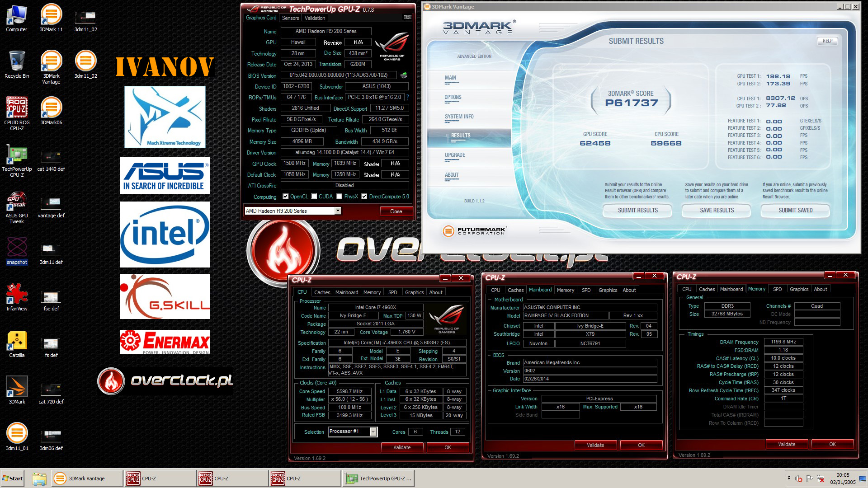Viewport: 868px width, 488px height.
Task: Open SPD tab in CPU-Z mainboard window
Action: 586,290
